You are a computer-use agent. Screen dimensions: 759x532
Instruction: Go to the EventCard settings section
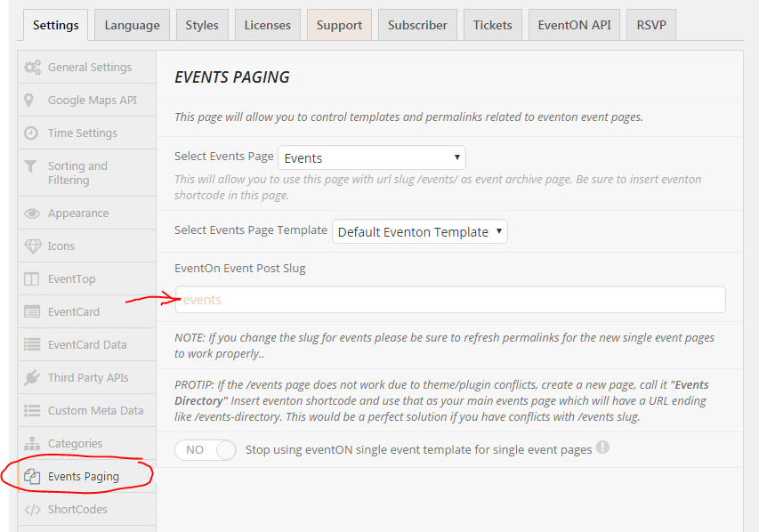(87, 311)
